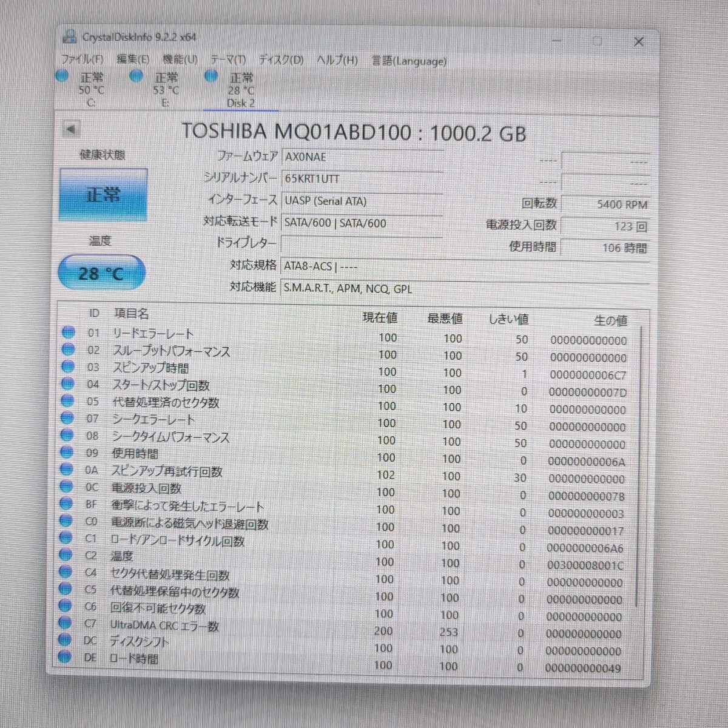Screen dimensions: 728x728
Task: Click the 28 °C temperature button
Action: point(101,273)
